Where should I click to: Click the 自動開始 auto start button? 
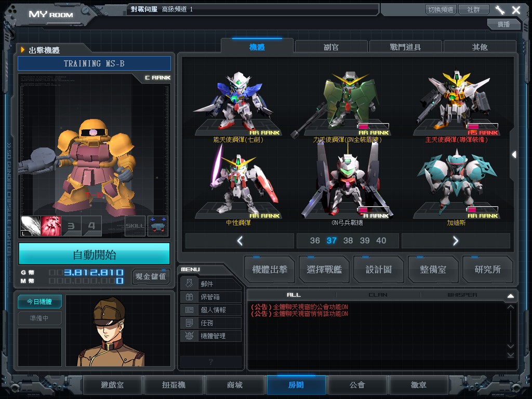coord(95,254)
